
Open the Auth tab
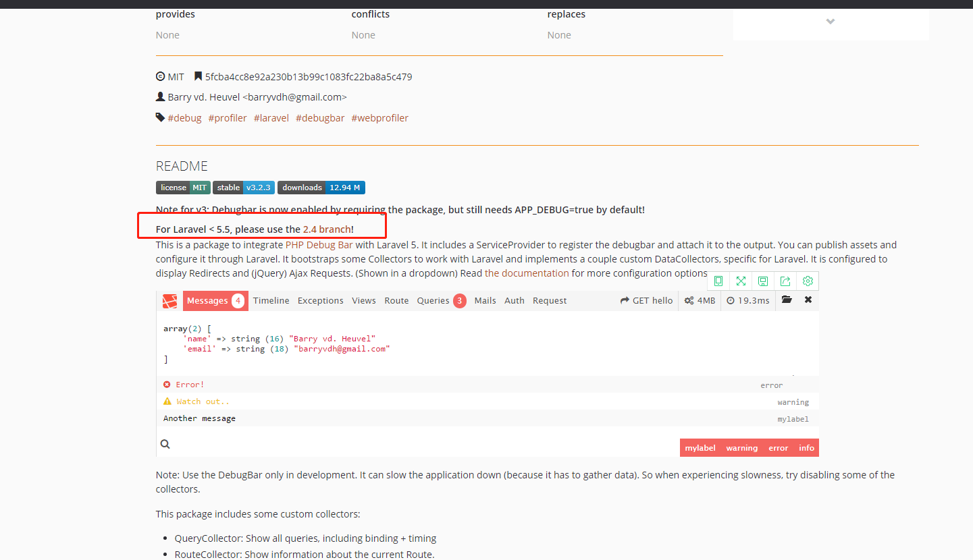coord(515,301)
